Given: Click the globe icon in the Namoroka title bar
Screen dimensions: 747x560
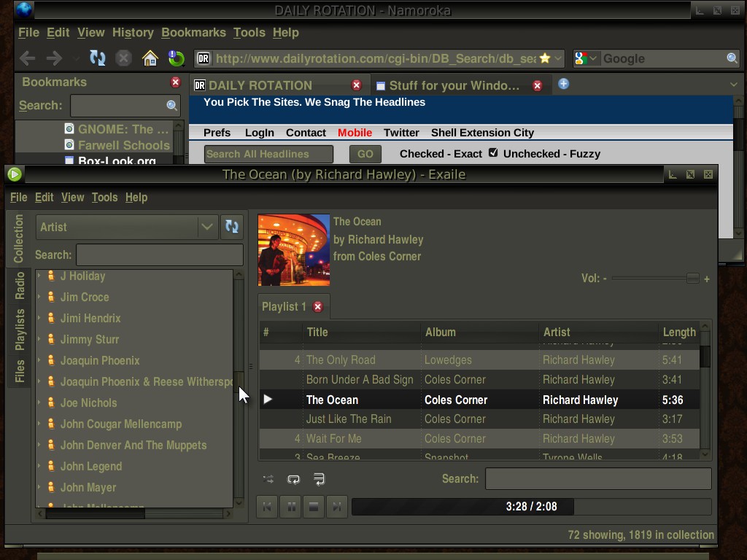Looking at the screenshot, I should coord(24,9).
